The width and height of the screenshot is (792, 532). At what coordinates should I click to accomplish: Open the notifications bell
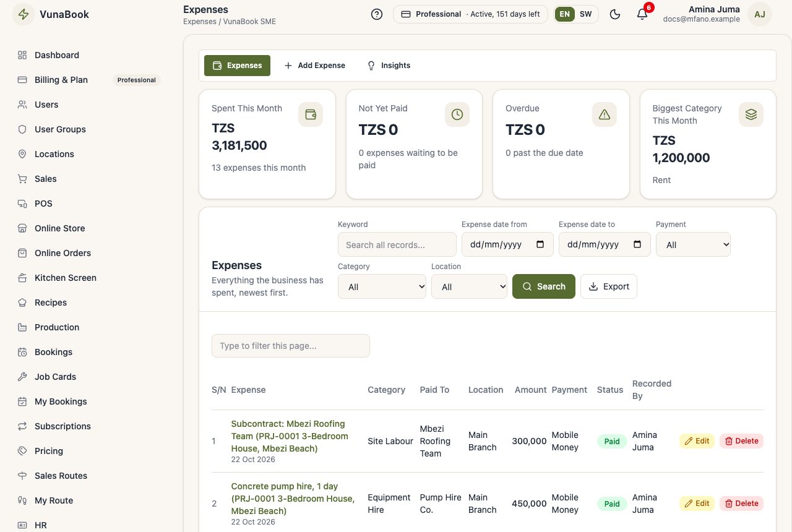pos(642,14)
